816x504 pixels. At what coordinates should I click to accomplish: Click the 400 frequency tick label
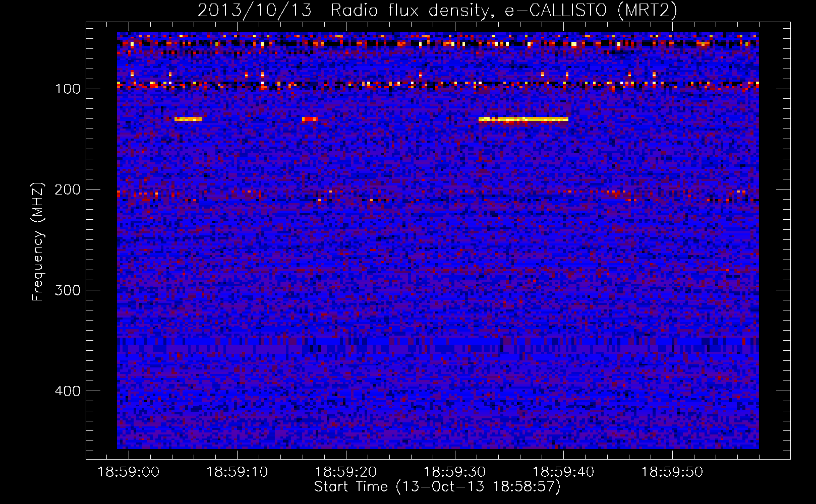pyautogui.click(x=68, y=391)
